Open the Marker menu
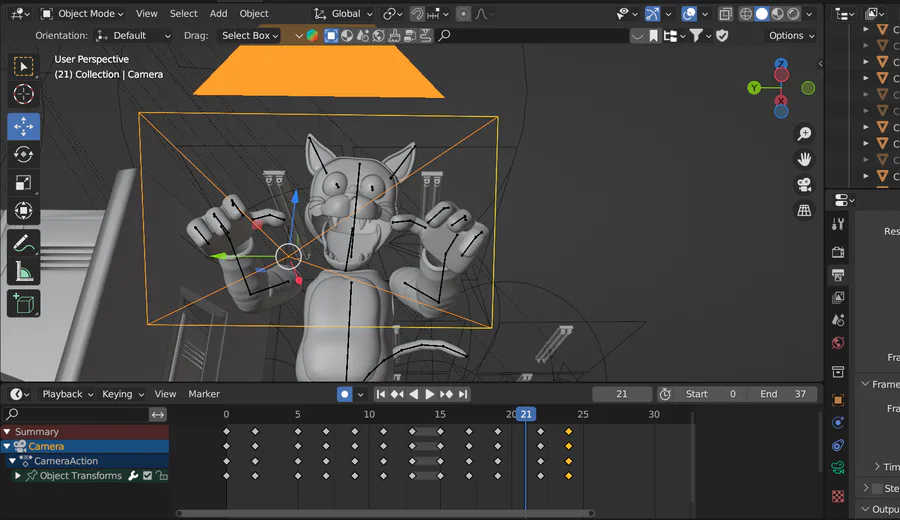The height and width of the screenshot is (520, 900). coord(204,394)
